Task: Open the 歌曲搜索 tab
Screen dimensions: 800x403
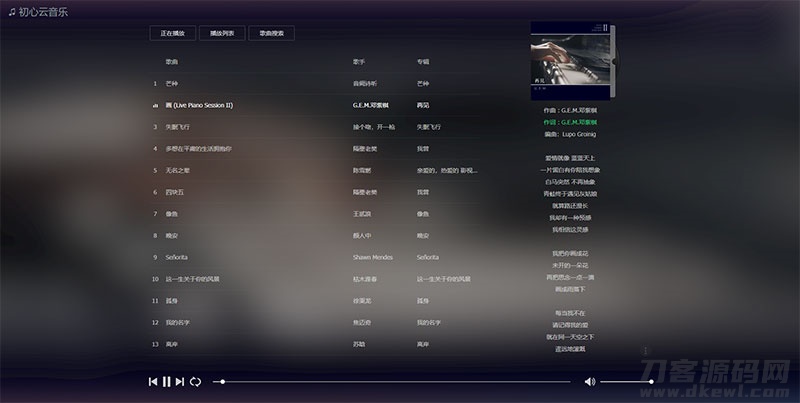Action: pyautogui.click(x=272, y=33)
